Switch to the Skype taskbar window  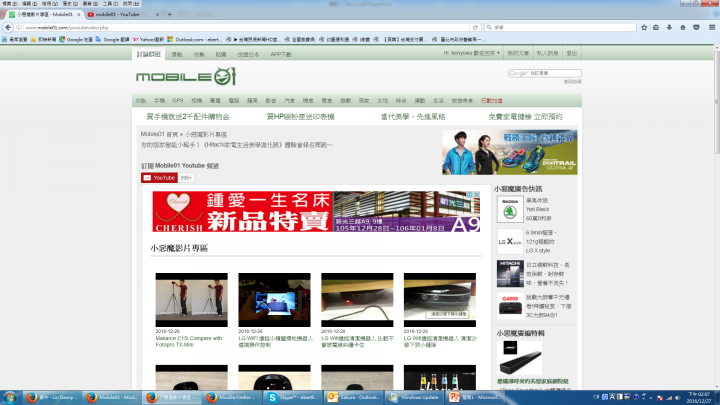pos(293,398)
